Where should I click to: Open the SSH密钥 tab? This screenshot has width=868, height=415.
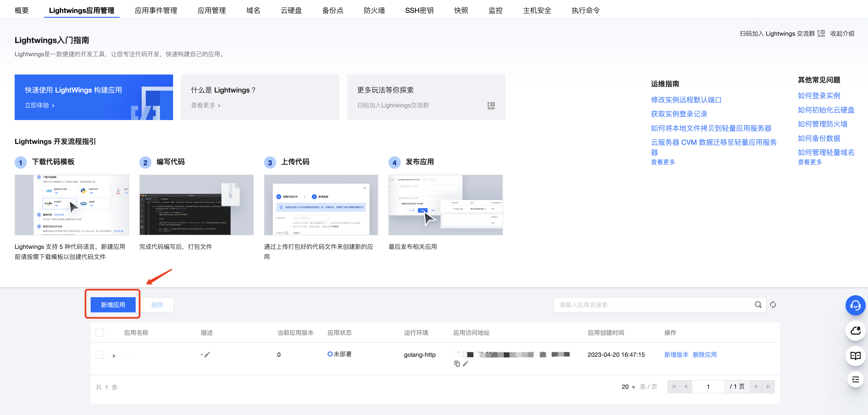[419, 10]
